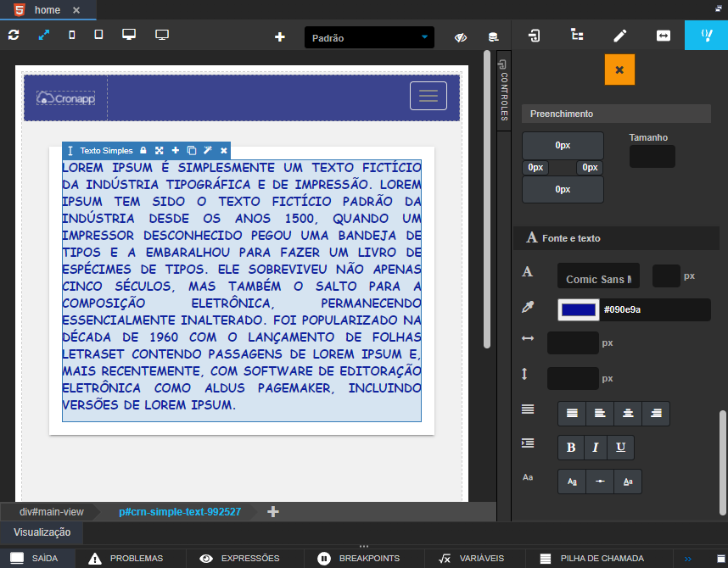
Task: Click the hamburger menu in the navbar
Action: point(428,96)
